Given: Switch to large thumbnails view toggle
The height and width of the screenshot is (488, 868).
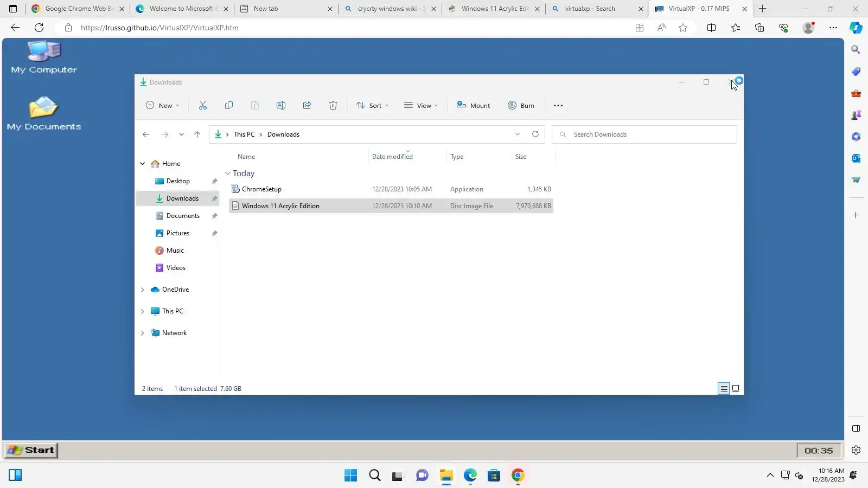Looking at the screenshot, I should pyautogui.click(x=736, y=388).
